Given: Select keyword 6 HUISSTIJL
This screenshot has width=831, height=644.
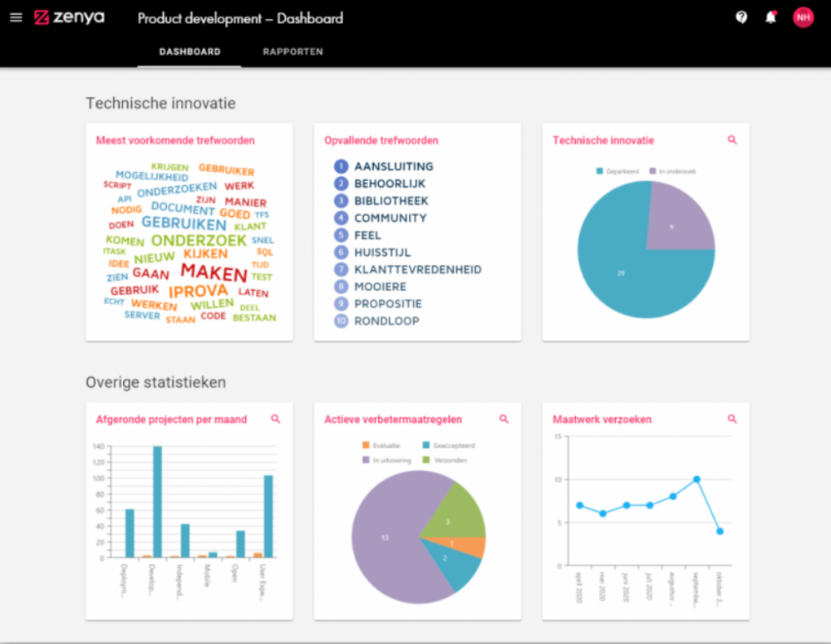Looking at the screenshot, I should point(372,253).
